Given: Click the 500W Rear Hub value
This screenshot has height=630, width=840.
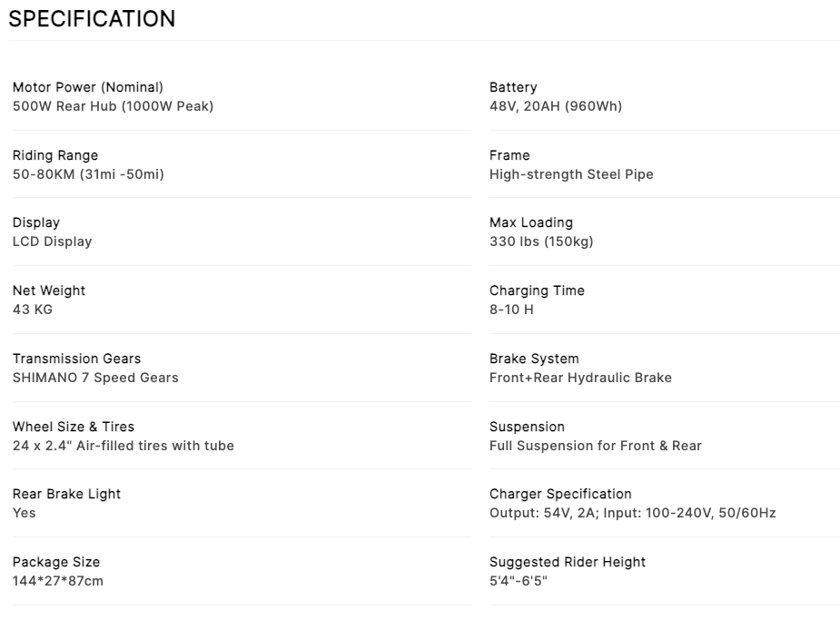Looking at the screenshot, I should pyautogui.click(x=113, y=106).
